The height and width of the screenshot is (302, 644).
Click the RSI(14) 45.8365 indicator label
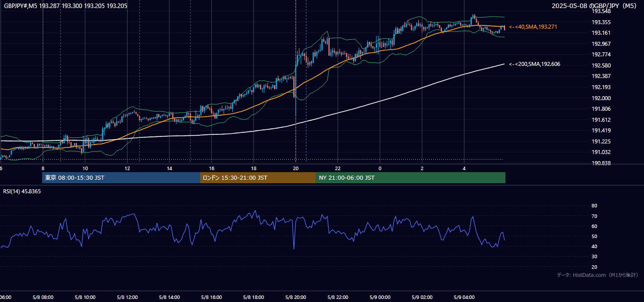(x=22, y=191)
